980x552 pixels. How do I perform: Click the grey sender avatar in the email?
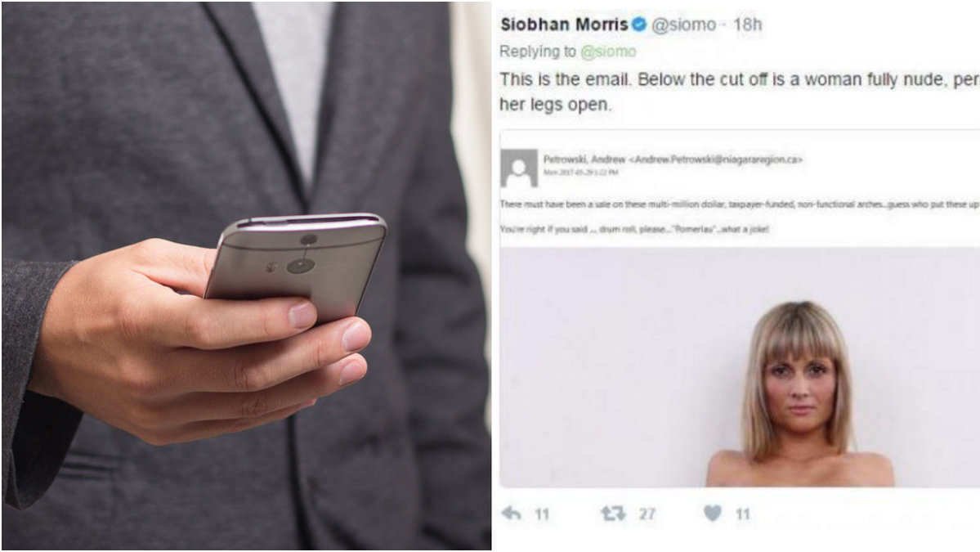pos(519,168)
